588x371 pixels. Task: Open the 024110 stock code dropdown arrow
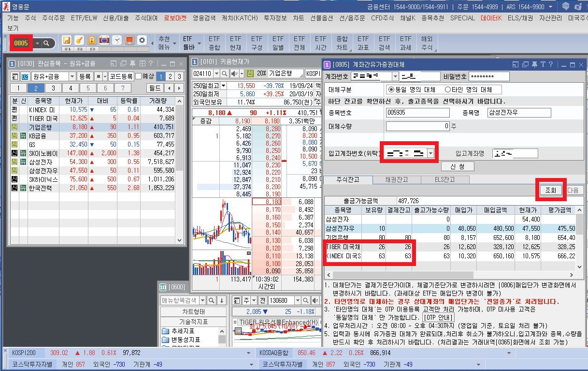(216, 74)
